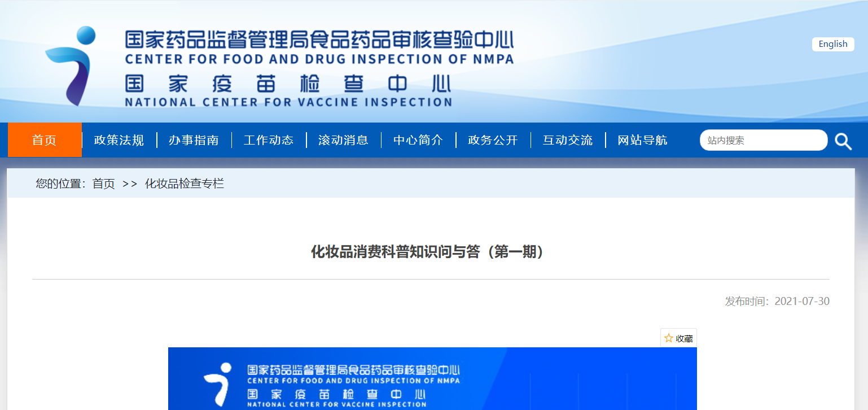Navigate to 互动交流 section
The image size is (868, 410).
(568, 140)
